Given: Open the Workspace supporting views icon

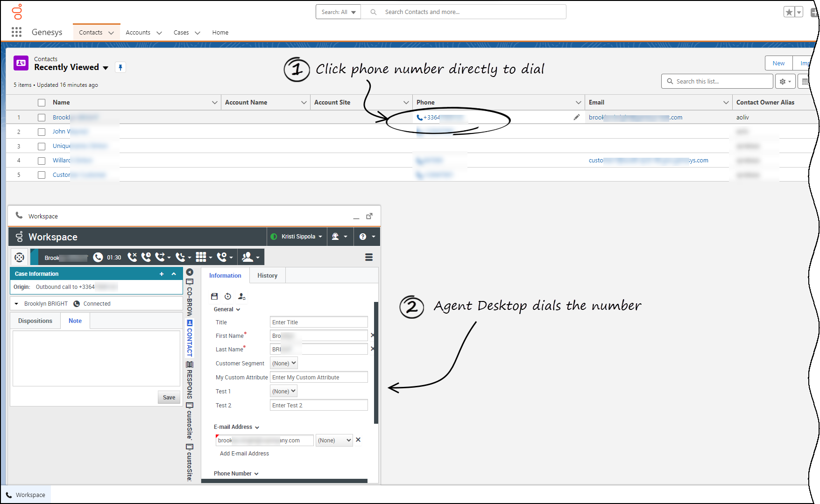Looking at the screenshot, I should click(x=19, y=257).
